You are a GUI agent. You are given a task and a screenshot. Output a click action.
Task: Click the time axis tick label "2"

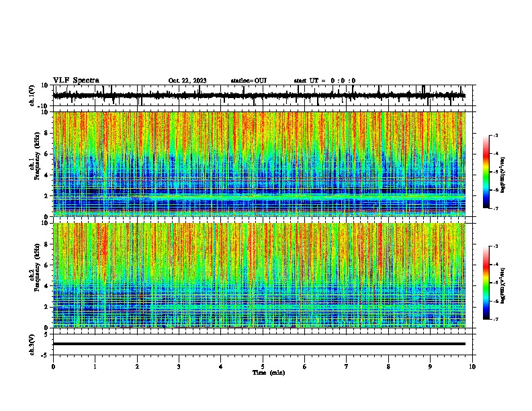137,367
